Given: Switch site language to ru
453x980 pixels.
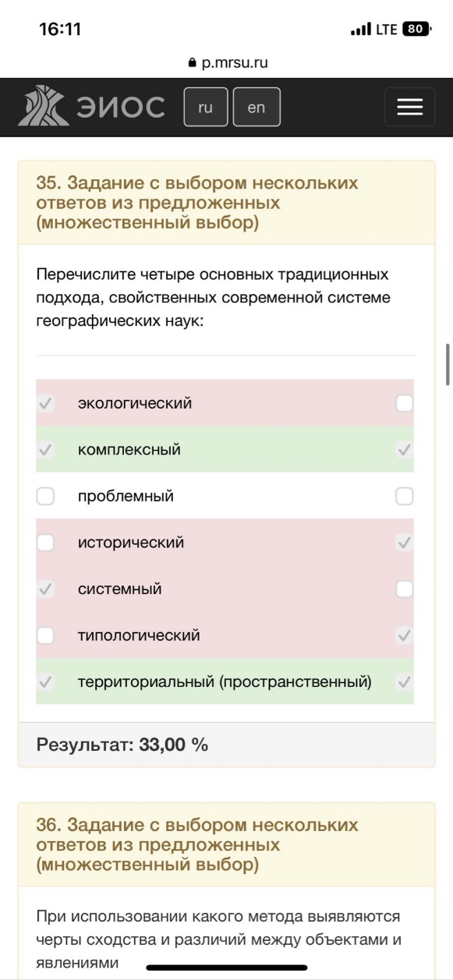Looking at the screenshot, I should coord(205,108).
